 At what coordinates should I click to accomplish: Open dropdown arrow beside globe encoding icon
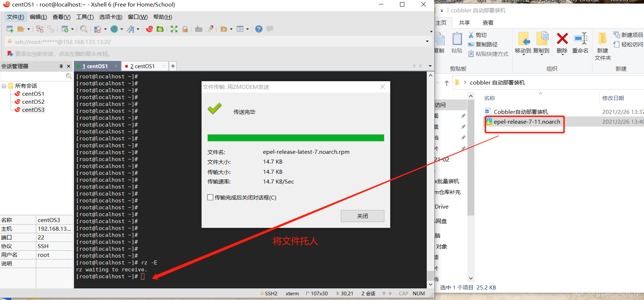coord(121,29)
